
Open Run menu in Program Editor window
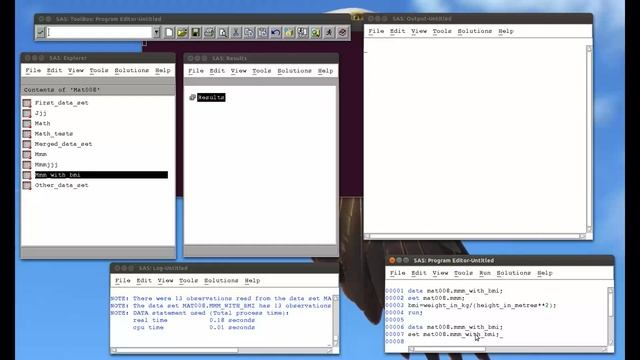tap(484, 273)
